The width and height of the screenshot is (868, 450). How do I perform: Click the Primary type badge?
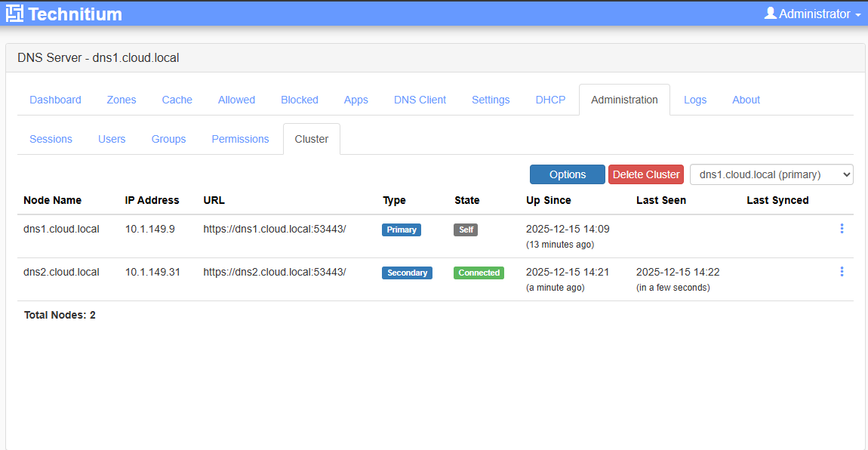click(402, 230)
